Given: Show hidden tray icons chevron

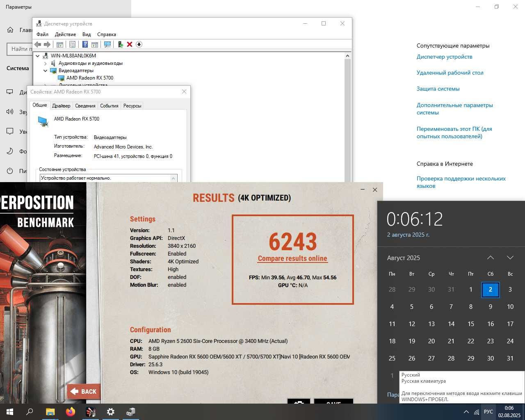Looking at the screenshot, I should [466, 412].
